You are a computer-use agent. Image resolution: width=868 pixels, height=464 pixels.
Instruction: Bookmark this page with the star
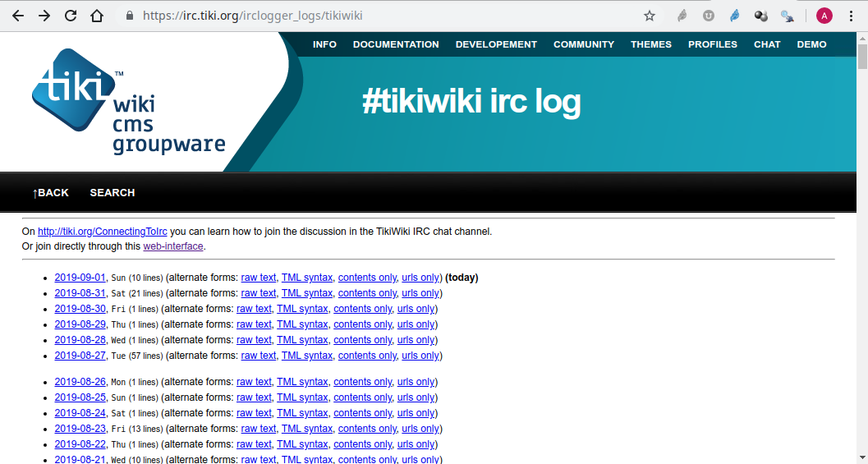point(650,16)
